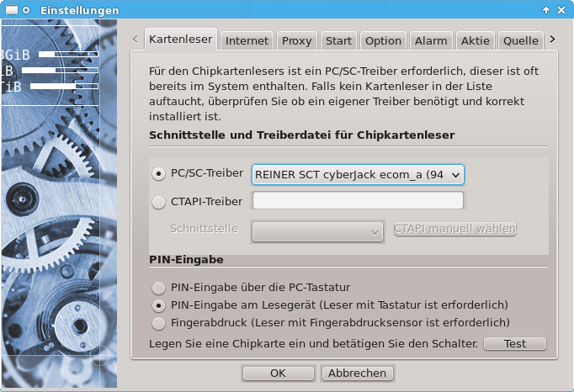The width and height of the screenshot is (574, 392).
Task: Open the Option tab
Action: click(383, 40)
